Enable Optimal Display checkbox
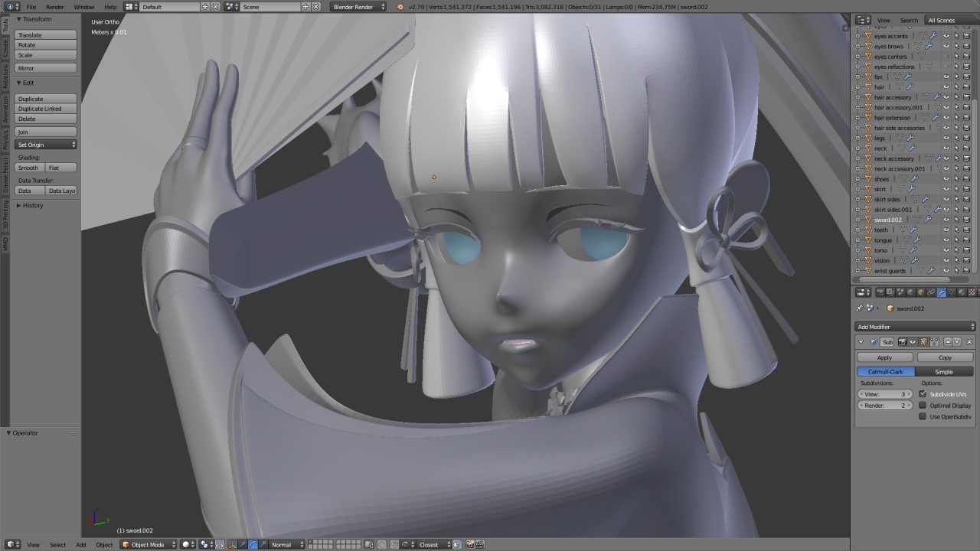Screen dimensions: 980x551 [923, 406]
